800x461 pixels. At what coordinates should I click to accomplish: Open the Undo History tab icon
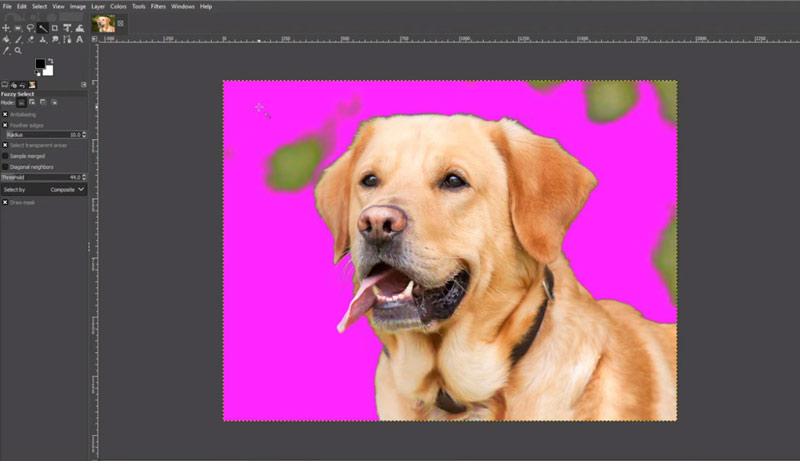point(22,85)
